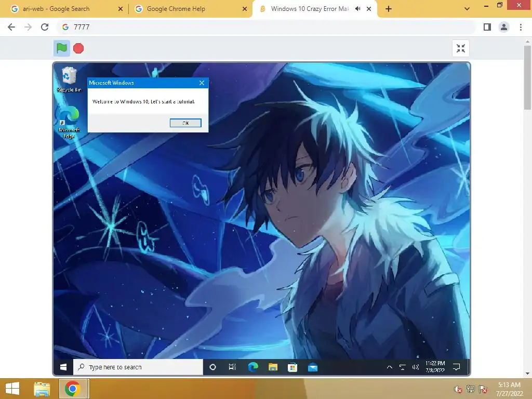Open File Explorer on host taskbar
Viewport: 532px width, 399px height.
tap(42, 389)
